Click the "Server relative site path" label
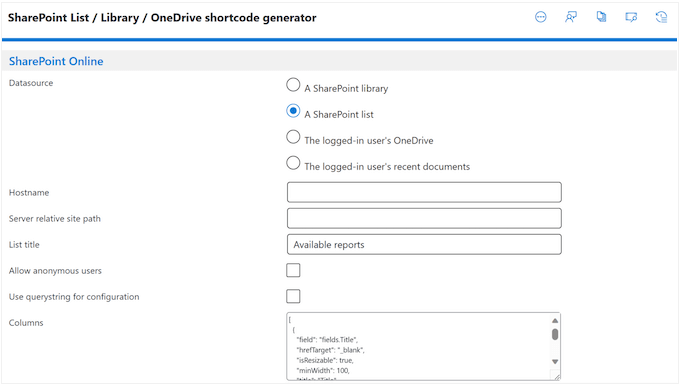 (55, 219)
